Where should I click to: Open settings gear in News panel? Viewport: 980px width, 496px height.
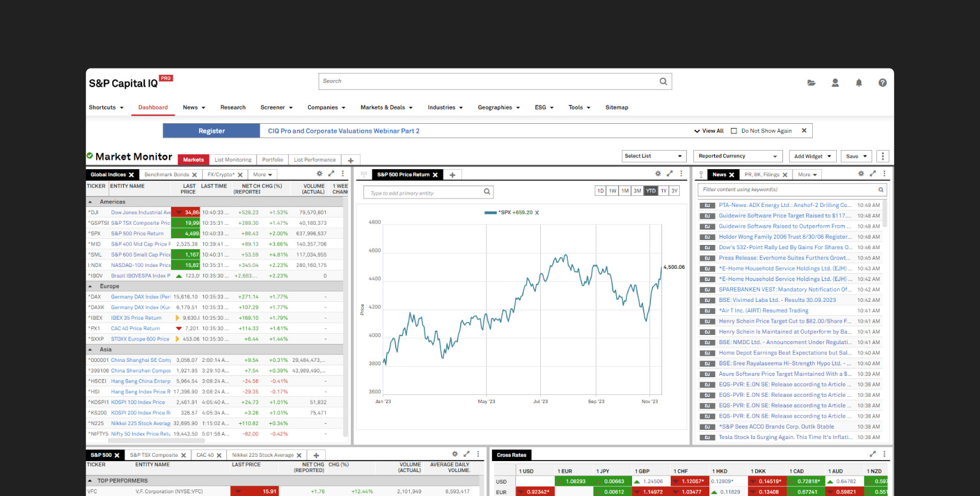tap(861, 174)
